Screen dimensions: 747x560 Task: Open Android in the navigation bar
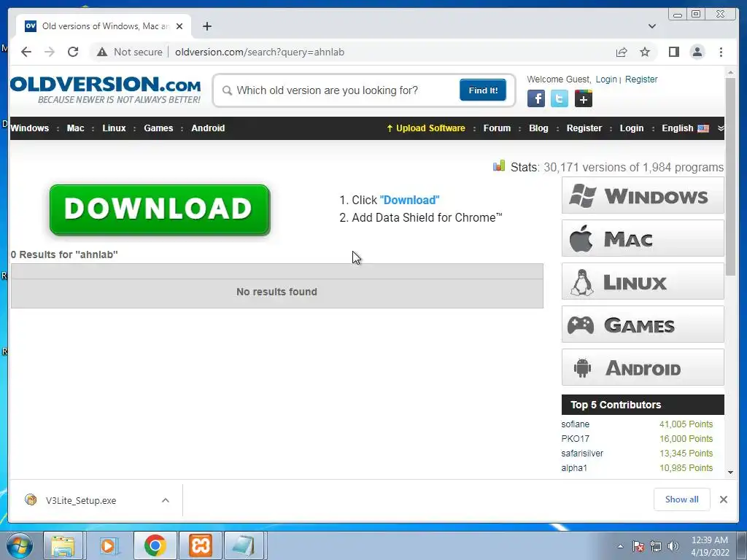(x=208, y=128)
